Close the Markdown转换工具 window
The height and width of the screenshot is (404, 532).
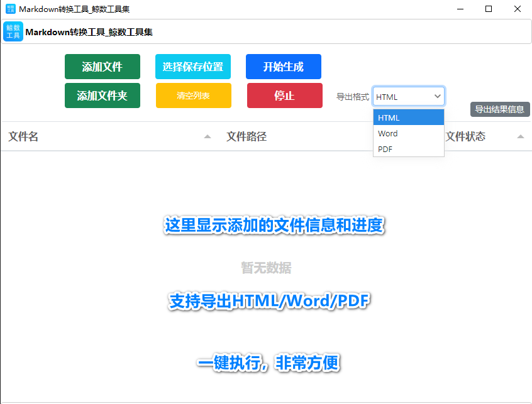click(518, 9)
